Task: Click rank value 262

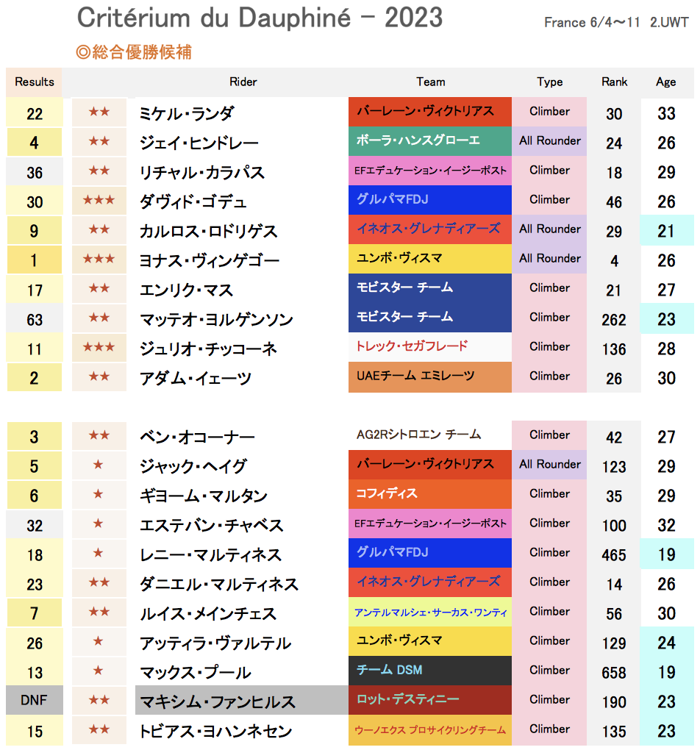Action: 614,320
